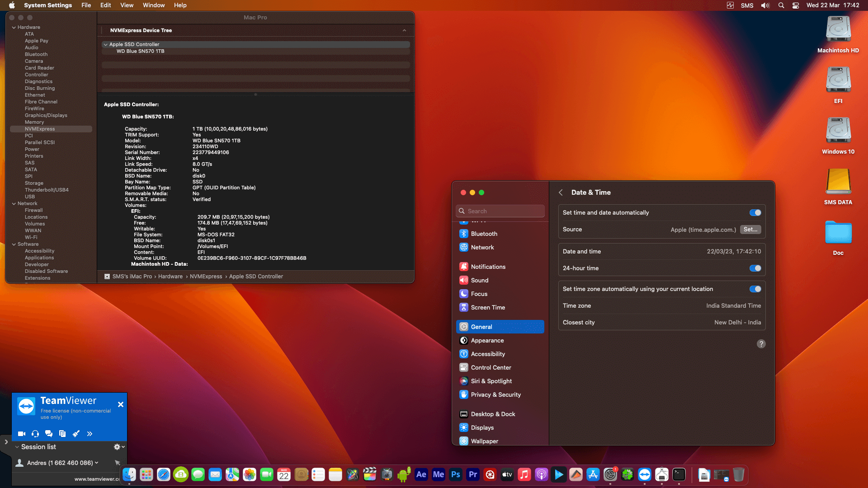Select the Doc folder on desktop

838,232
